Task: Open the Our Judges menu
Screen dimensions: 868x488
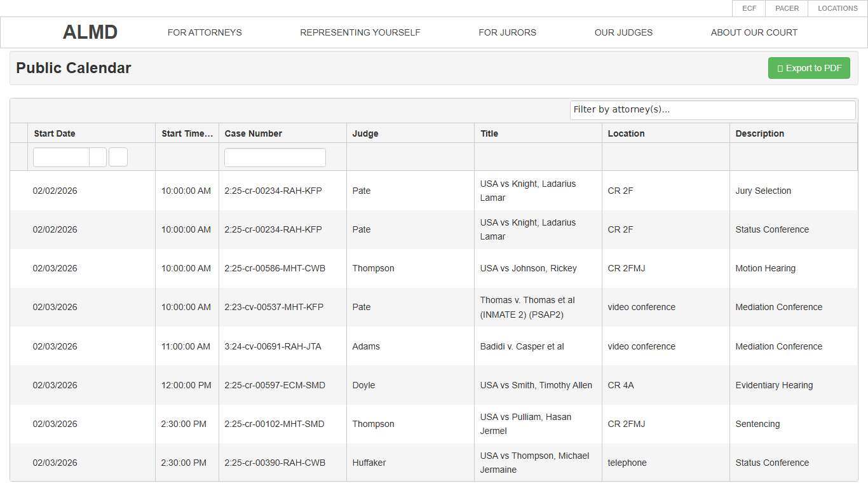Action: pos(623,32)
